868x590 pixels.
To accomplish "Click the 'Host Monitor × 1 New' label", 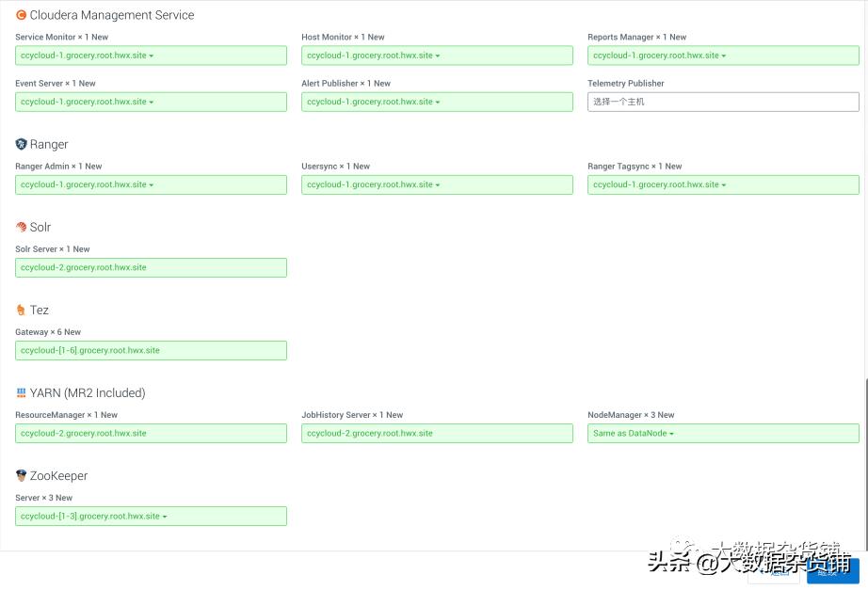I will (343, 37).
